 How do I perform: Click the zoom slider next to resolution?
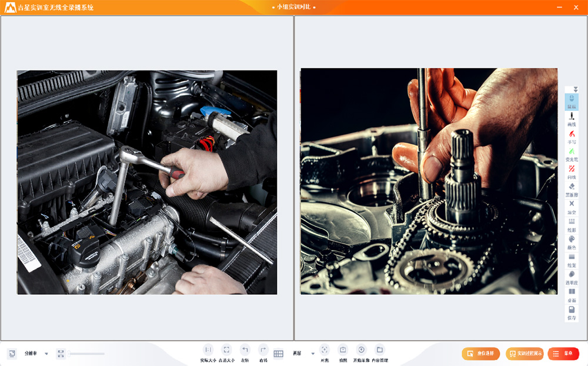(x=86, y=354)
